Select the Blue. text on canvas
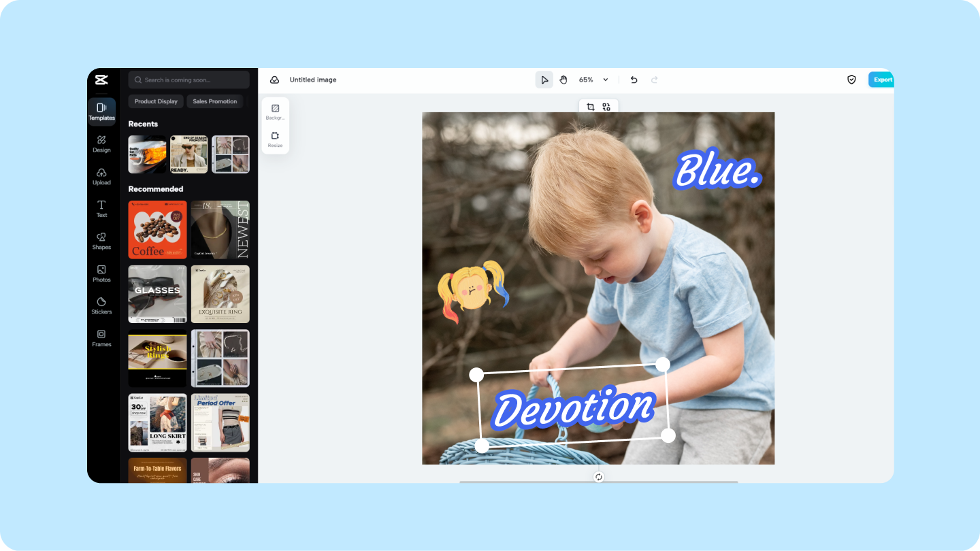 tap(717, 169)
